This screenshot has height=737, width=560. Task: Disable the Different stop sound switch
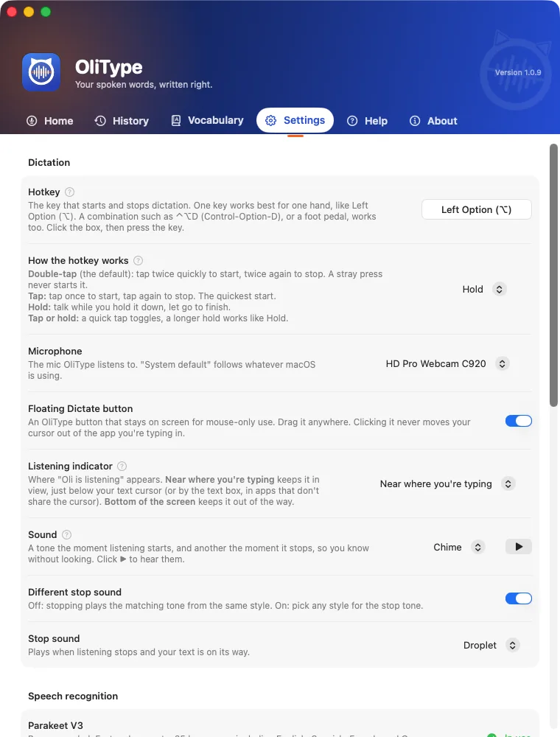click(x=518, y=598)
